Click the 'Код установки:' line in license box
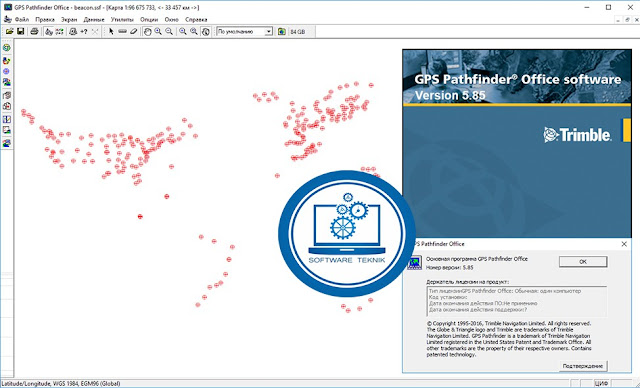640x388 pixels. (x=448, y=297)
